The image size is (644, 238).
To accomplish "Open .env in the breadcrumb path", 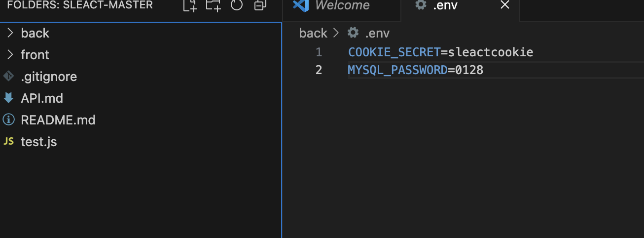I will tap(377, 33).
